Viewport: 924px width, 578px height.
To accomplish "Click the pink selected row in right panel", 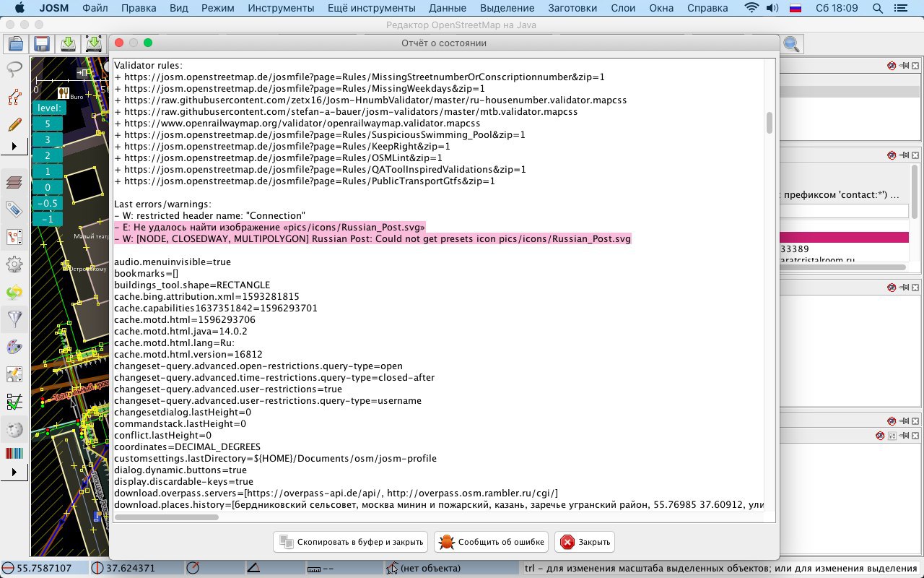I will [x=844, y=238].
